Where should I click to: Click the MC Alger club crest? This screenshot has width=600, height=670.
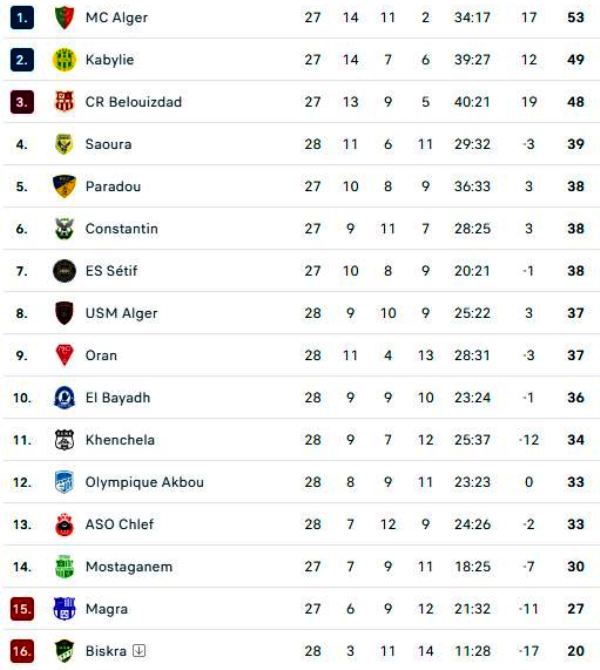64,17
